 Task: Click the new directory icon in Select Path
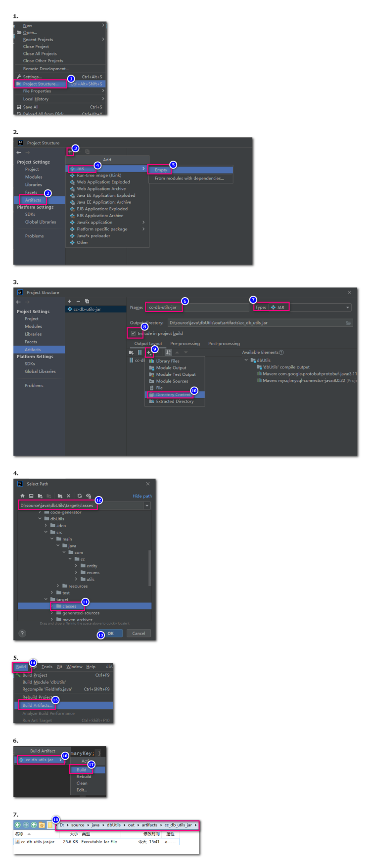tap(60, 496)
